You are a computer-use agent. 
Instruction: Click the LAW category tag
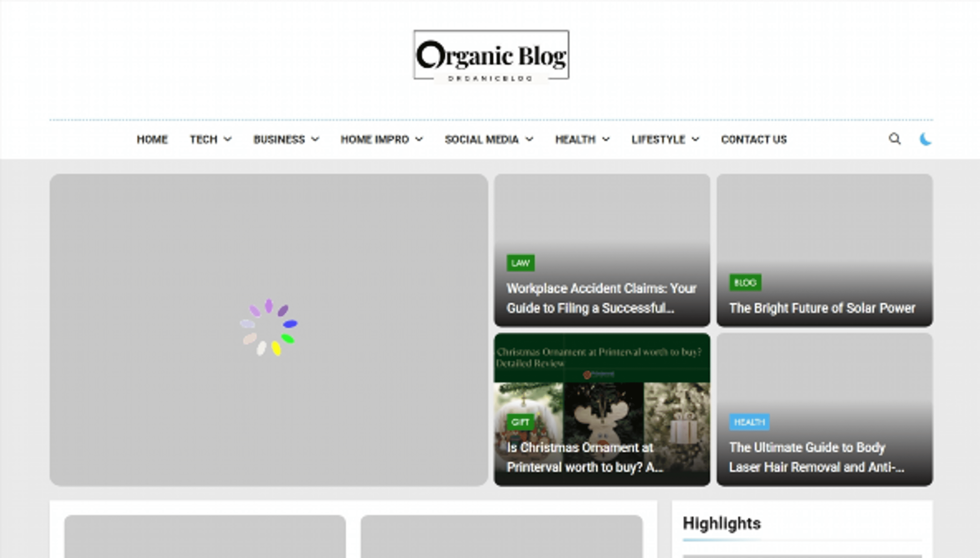point(520,263)
